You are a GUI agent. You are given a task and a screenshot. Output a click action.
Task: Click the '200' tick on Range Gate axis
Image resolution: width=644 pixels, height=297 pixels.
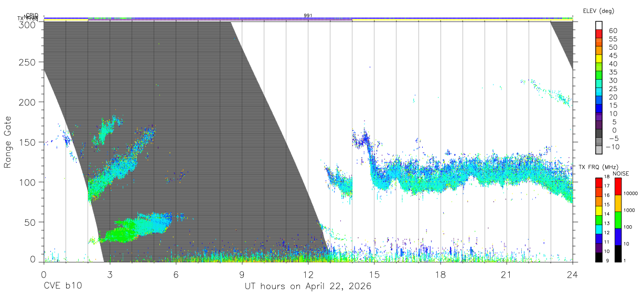click(27, 102)
